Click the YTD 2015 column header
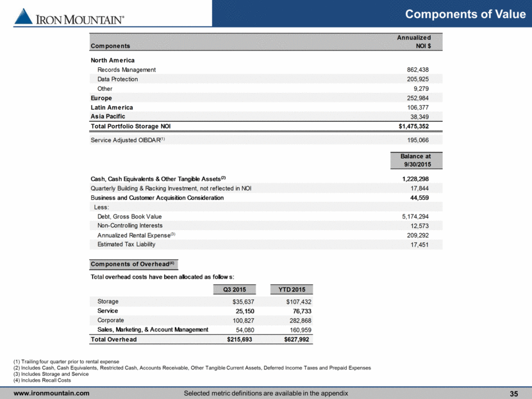Viewport: 532px width, 399px height. click(292, 288)
